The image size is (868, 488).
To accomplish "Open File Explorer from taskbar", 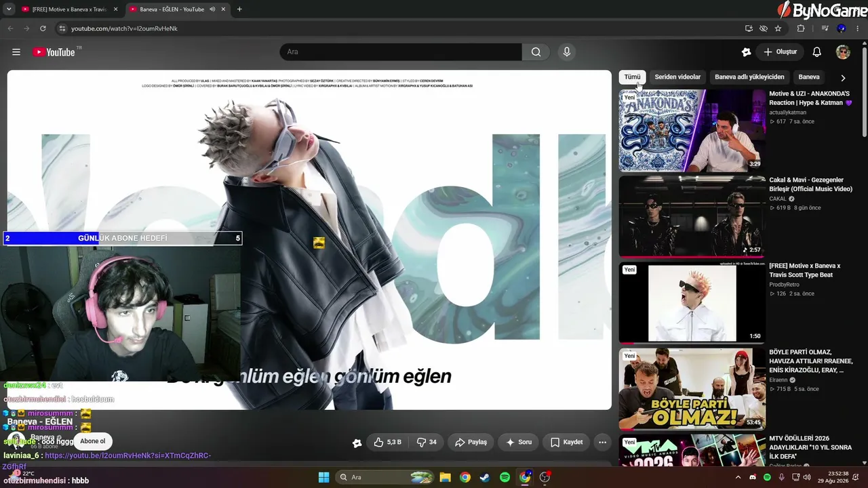I will tap(445, 477).
